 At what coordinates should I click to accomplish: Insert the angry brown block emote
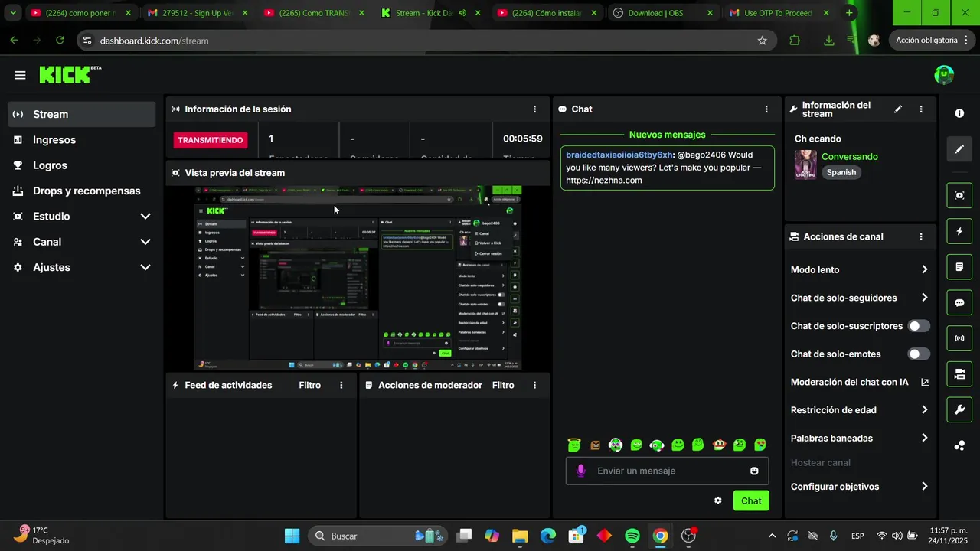(x=595, y=445)
